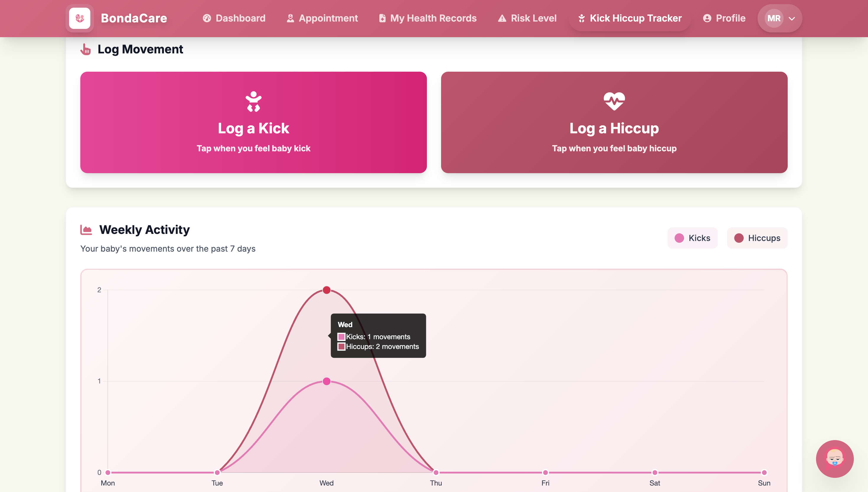This screenshot has height=492, width=868.
Task: Click the Friday data point on the chart
Action: [x=545, y=473]
